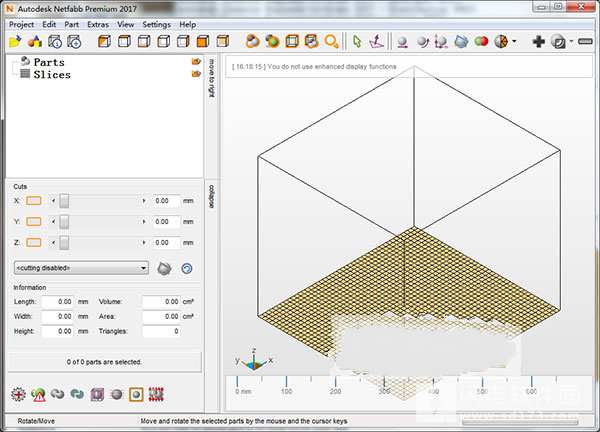The width and height of the screenshot is (600, 432).
Task: Click the last view cube icon in the row
Action: pos(223,41)
